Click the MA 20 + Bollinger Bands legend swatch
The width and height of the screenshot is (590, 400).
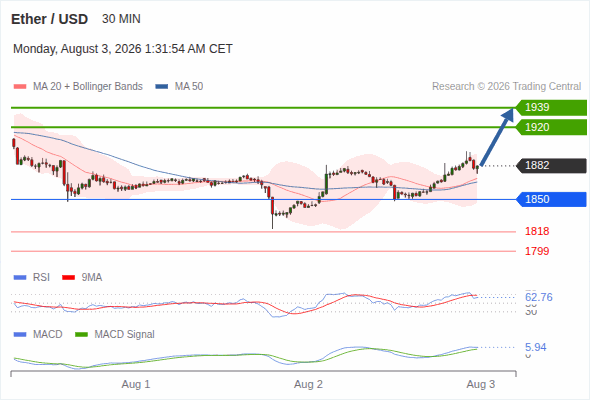(20, 87)
